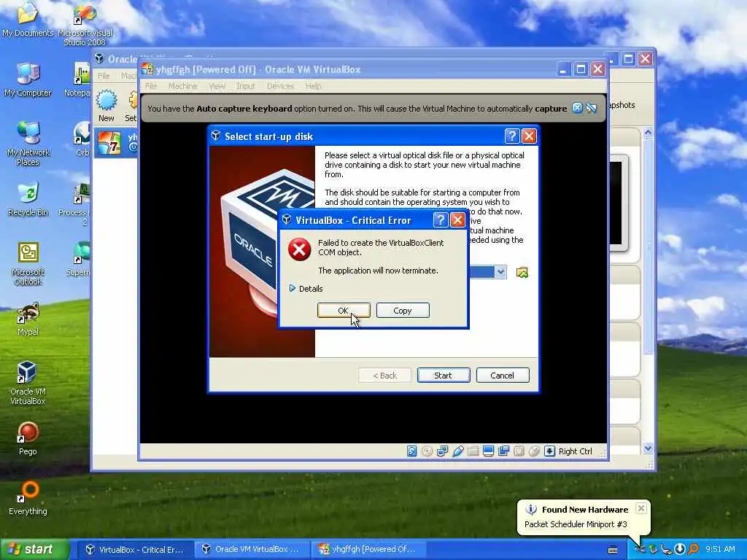Click the Safely Remove Hardware tray icon
Viewport: 747px width, 560px height.
(x=653, y=550)
